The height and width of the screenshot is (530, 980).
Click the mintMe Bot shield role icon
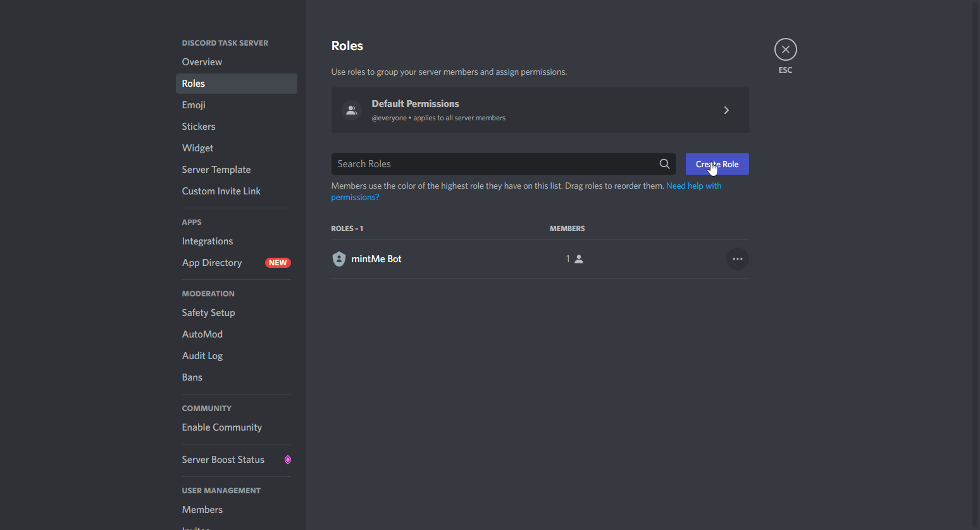pos(339,259)
